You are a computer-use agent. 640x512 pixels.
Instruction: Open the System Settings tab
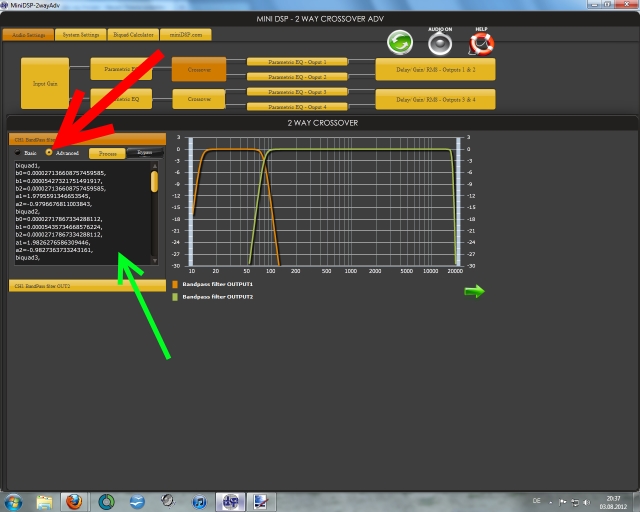click(80, 35)
